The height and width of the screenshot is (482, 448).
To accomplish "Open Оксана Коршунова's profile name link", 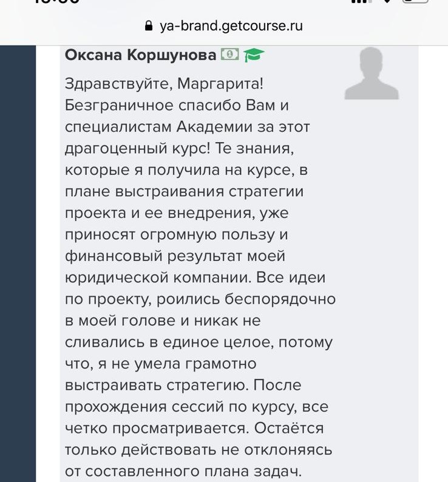I will pos(140,55).
